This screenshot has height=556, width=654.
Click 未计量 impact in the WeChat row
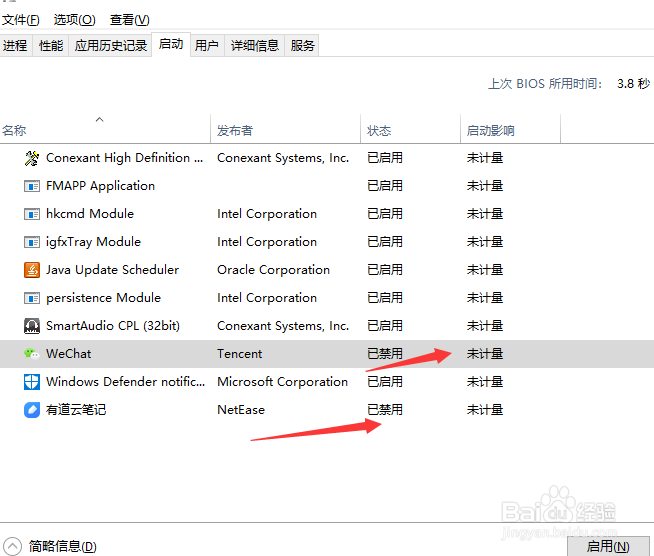click(x=485, y=354)
